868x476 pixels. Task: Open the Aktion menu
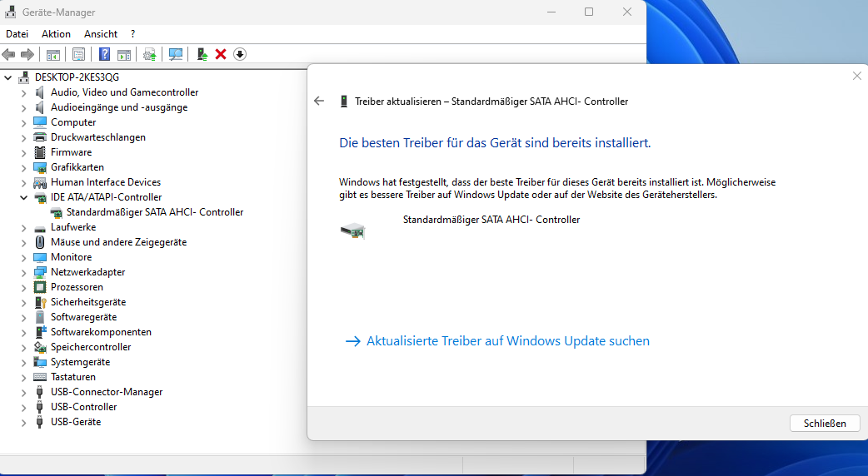[56, 34]
